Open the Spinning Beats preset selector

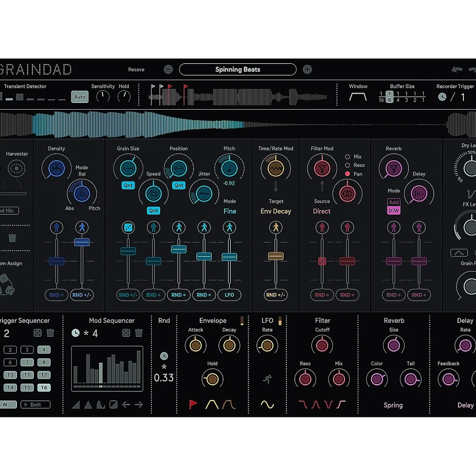(x=238, y=70)
